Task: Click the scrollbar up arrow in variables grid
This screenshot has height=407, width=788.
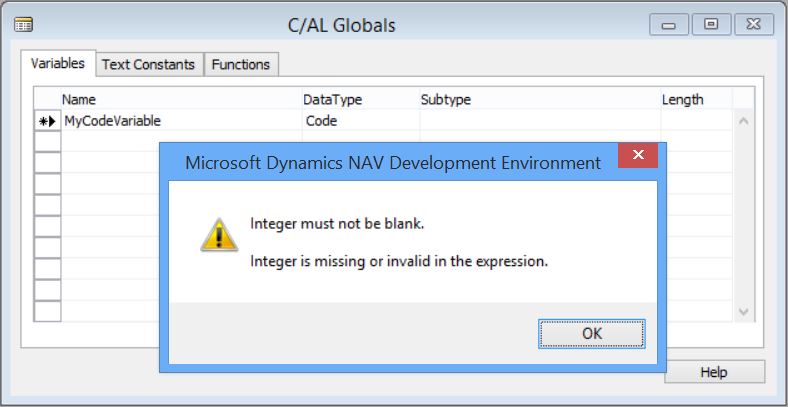Action: [x=744, y=121]
